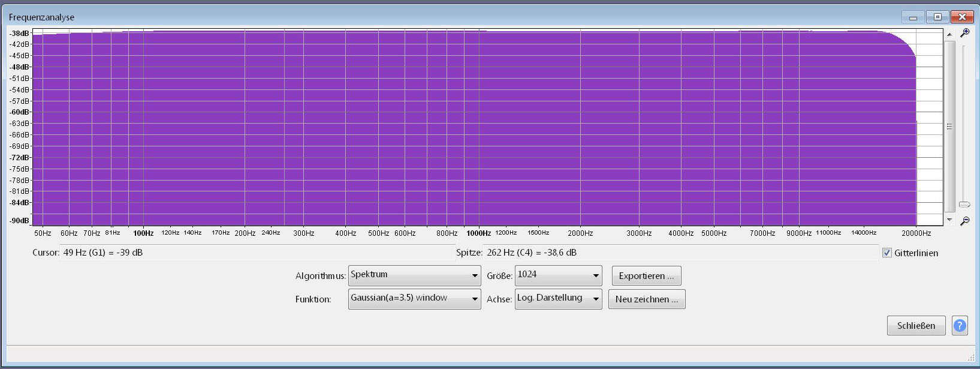The width and height of the screenshot is (980, 369).
Task: Click the 20000Hz axis label
Action: pos(916,233)
